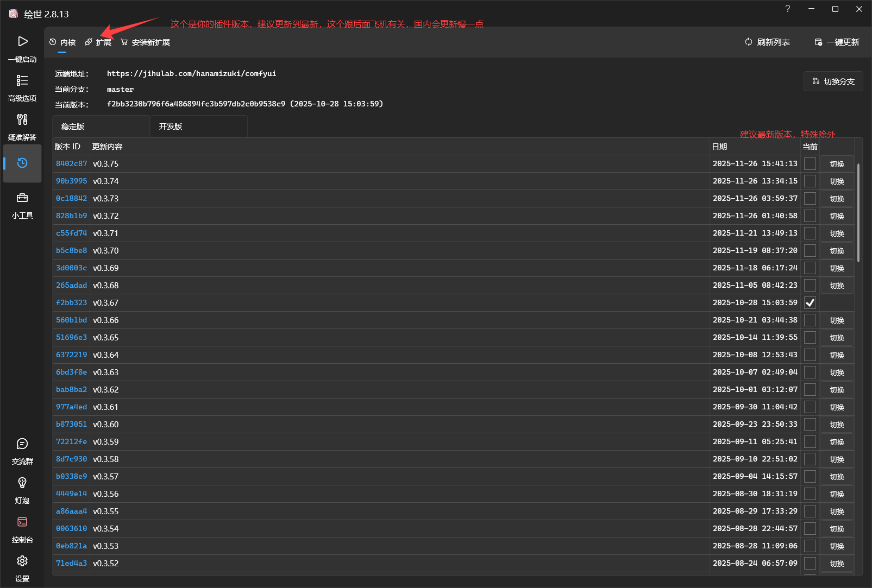
Task: Switch to the 扩展 tab
Action: (98, 42)
